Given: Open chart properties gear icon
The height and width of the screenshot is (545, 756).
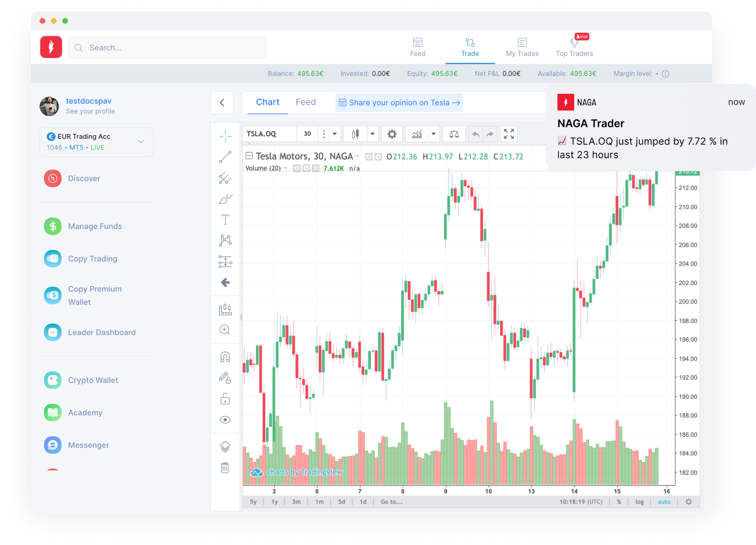Looking at the screenshot, I should [392, 134].
